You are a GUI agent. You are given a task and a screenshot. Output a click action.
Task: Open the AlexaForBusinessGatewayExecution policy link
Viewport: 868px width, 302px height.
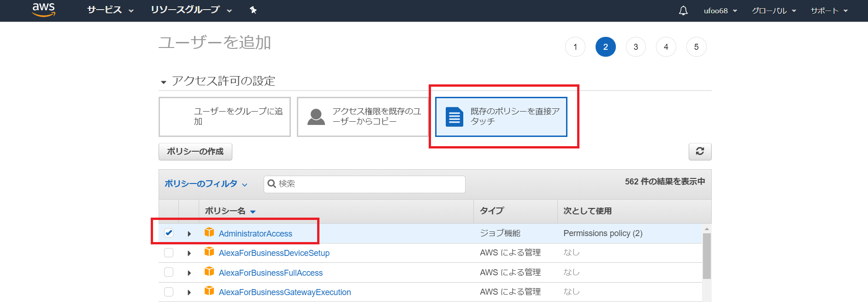pyautogui.click(x=285, y=292)
